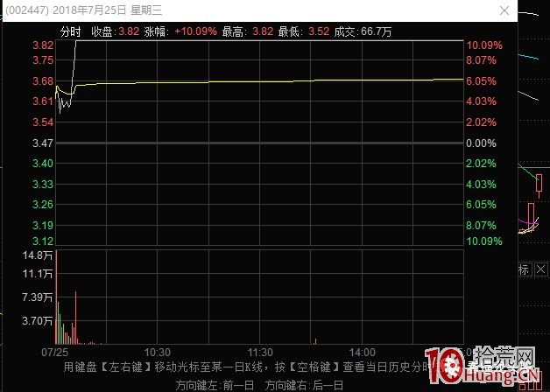Click the 3.47 previous-close axis label
Viewport: 550px width, 392px height.
(43, 143)
